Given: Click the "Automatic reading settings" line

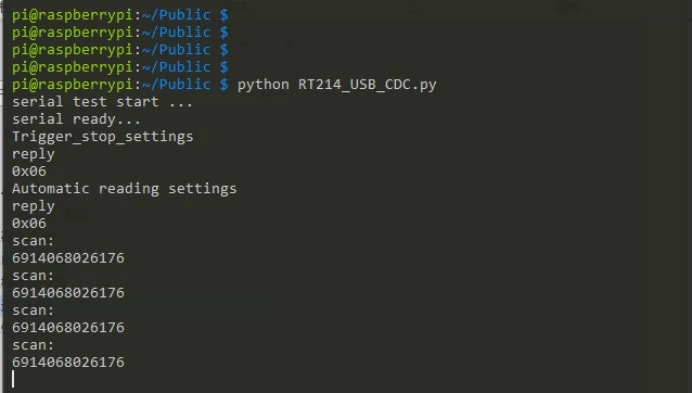Looking at the screenshot, I should point(124,189).
